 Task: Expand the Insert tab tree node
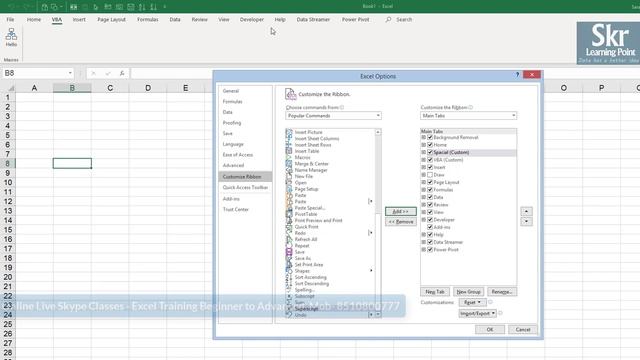pos(424,167)
